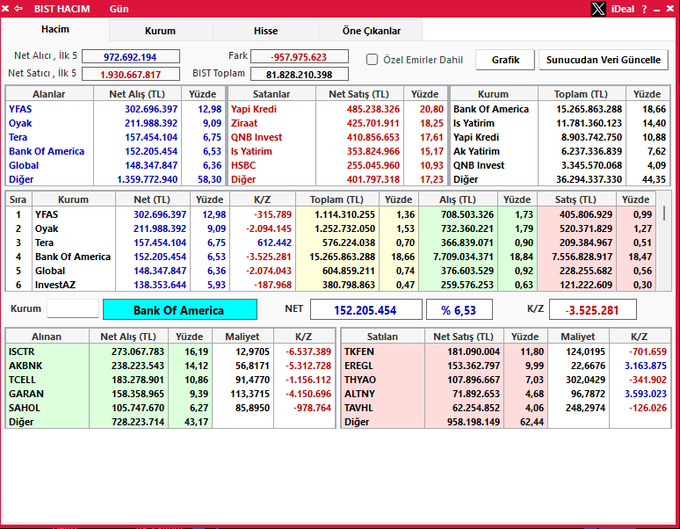Select ISCTR in the Alınan table
The image size is (680, 529).
click(22, 352)
